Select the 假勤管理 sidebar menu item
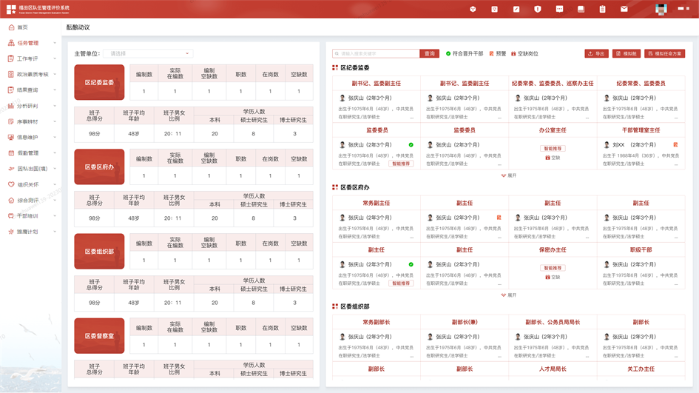699x393 pixels. pyautogui.click(x=32, y=153)
